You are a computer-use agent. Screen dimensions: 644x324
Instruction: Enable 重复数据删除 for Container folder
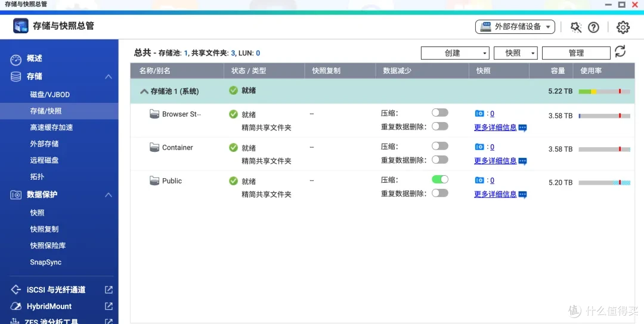tap(440, 160)
